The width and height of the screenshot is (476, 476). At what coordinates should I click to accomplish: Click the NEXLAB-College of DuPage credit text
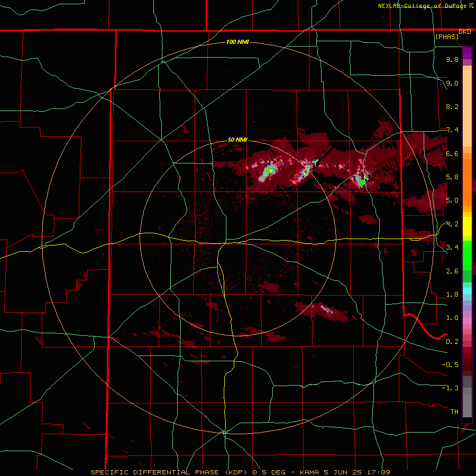(422, 6)
